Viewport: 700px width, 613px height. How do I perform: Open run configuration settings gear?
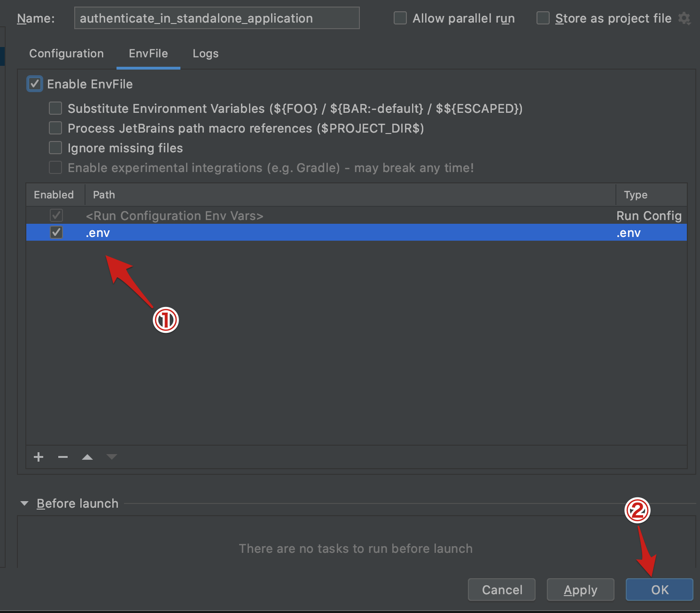[x=684, y=18]
